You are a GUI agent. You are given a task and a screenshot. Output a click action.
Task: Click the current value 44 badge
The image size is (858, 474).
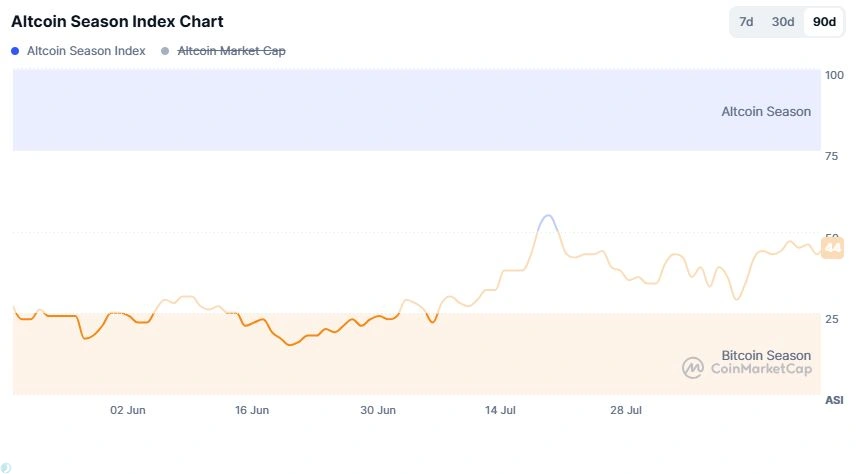(832, 248)
